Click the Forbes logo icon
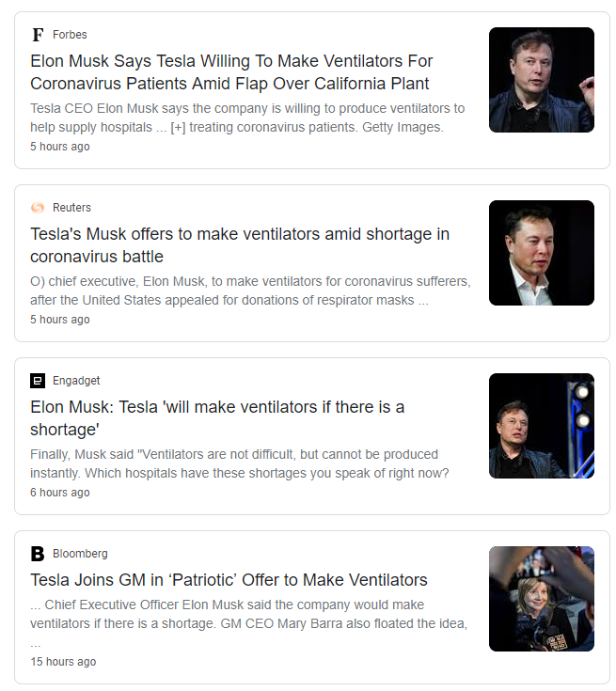 [x=38, y=35]
